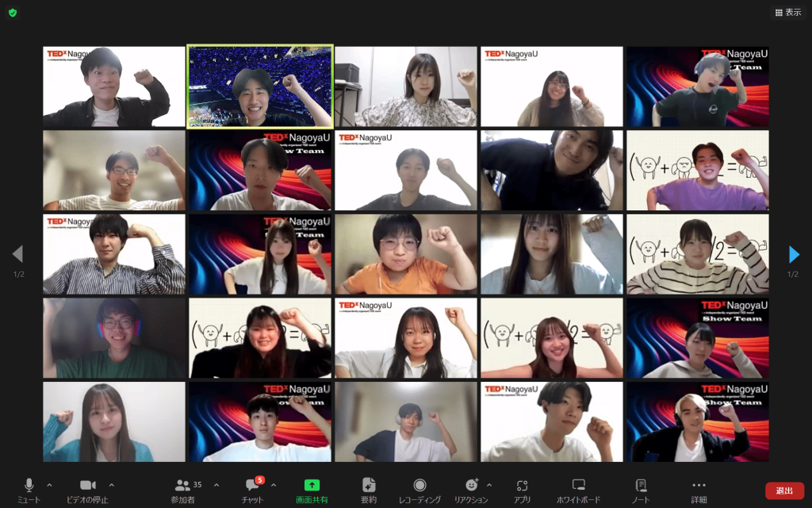The image size is (812, 508).
Task: Open the participants list (参加者)
Action: (x=185, y=486)
